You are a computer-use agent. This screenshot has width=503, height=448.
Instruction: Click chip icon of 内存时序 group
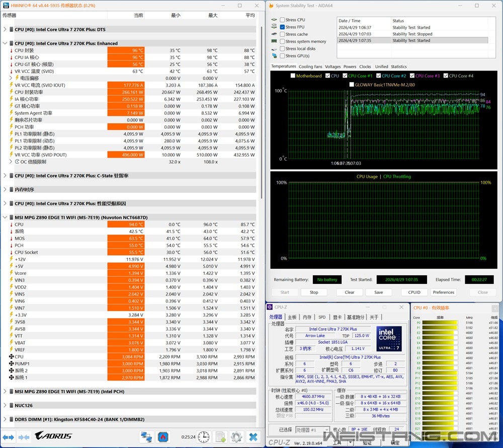11,189
